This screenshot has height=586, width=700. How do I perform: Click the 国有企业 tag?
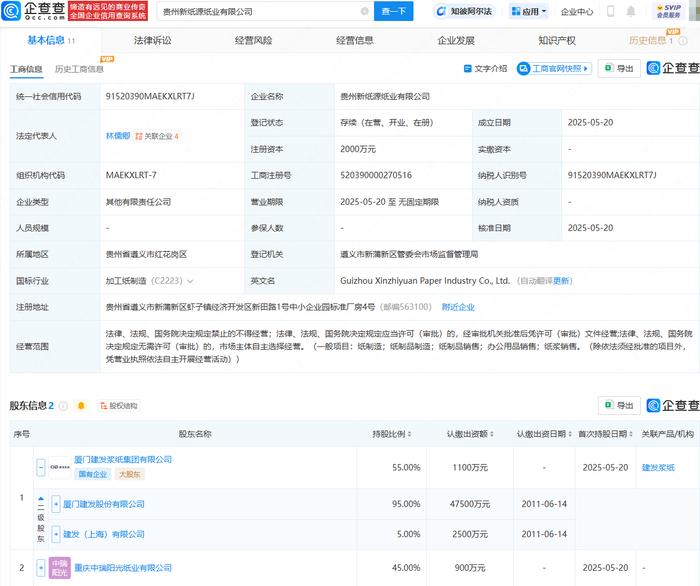[x=93, y=474]
